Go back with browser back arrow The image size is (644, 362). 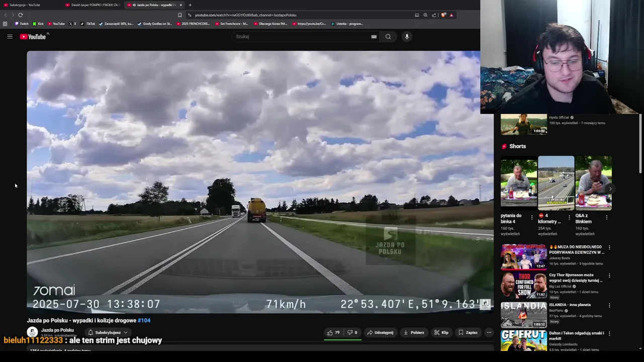pos(6,15)
